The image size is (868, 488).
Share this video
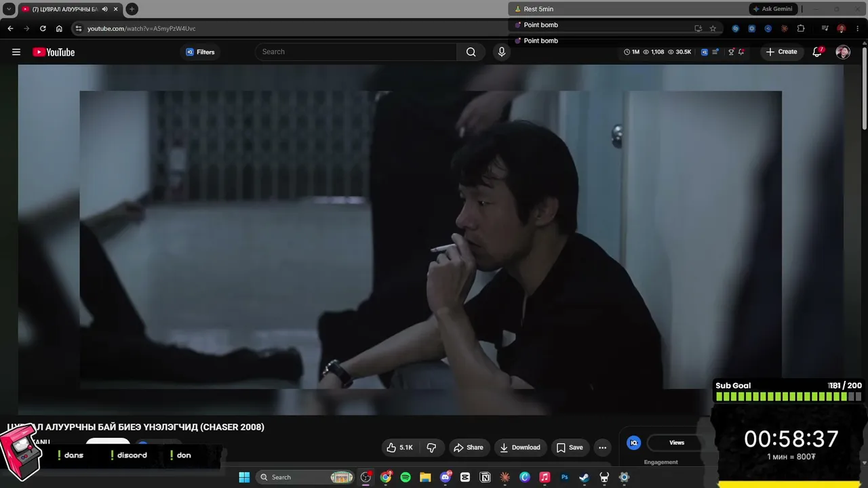point(469,447)
